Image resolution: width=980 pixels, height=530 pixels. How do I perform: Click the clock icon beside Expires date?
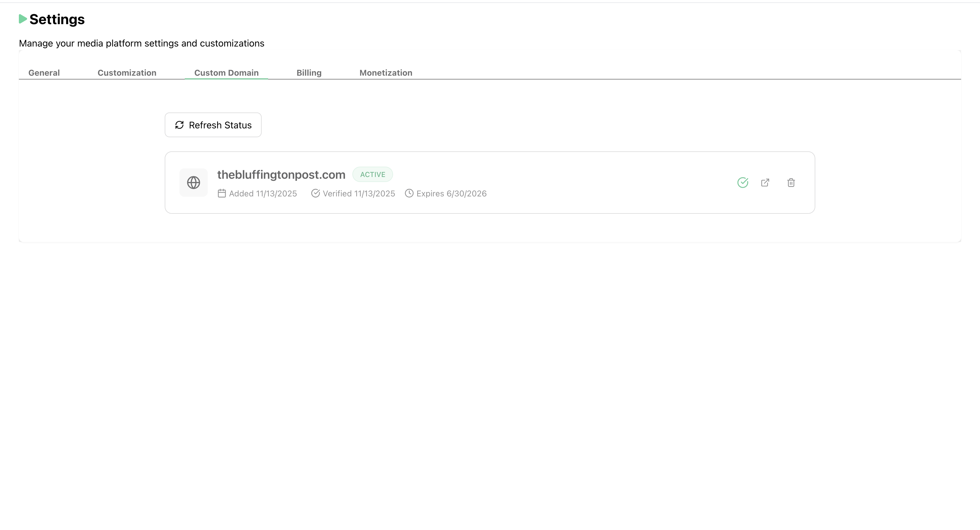[409, 193]
